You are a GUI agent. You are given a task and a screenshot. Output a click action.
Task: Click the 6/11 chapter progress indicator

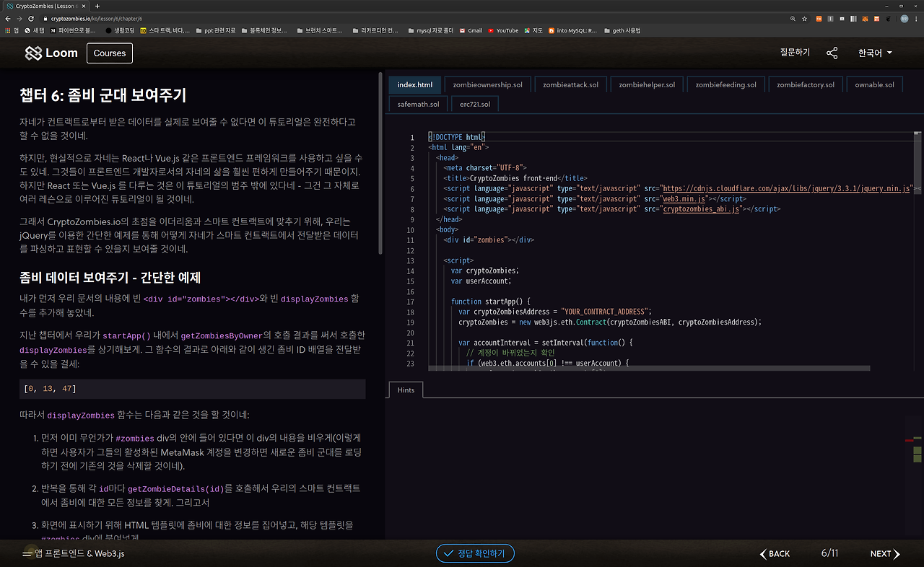(x=829, y=553)
